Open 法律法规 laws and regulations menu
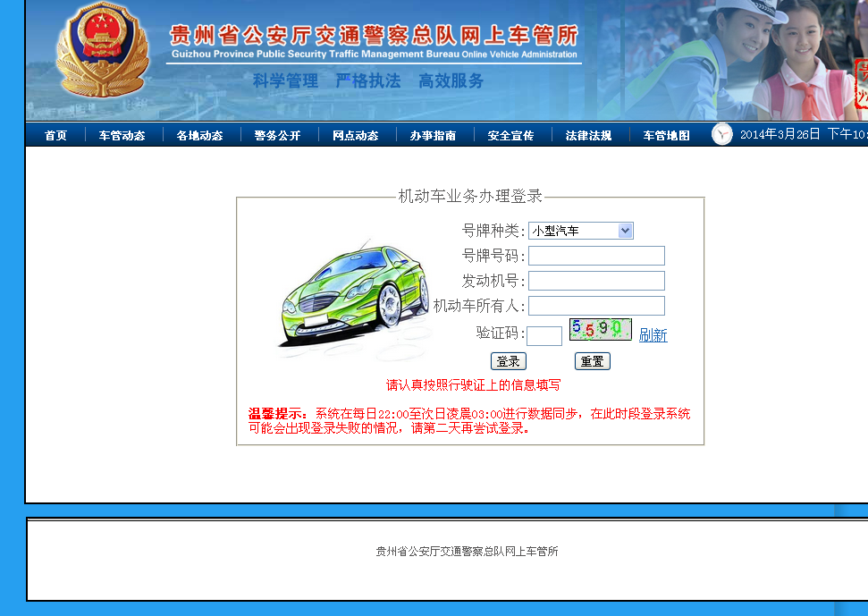The height and width of the screenshot is (616, 868). [x=588, y=136]
